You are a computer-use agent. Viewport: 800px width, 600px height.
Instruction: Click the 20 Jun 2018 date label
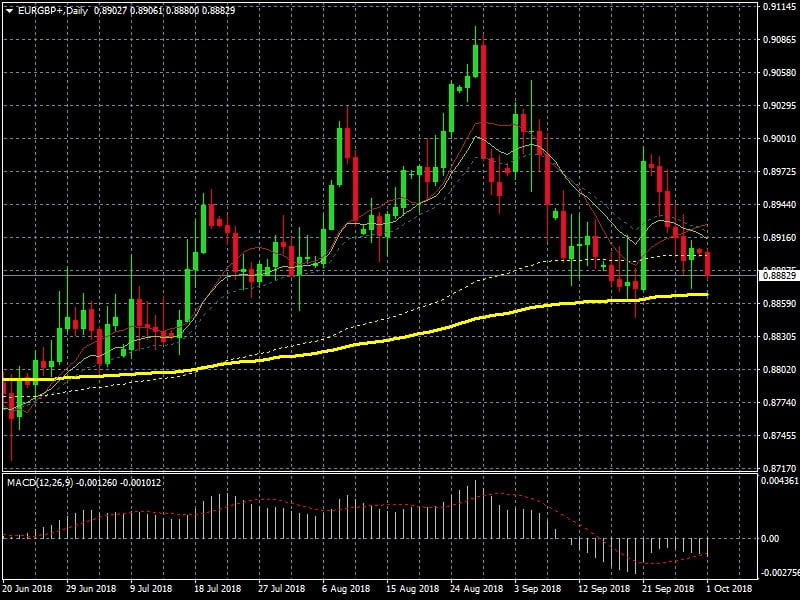[x=29, y=591]
